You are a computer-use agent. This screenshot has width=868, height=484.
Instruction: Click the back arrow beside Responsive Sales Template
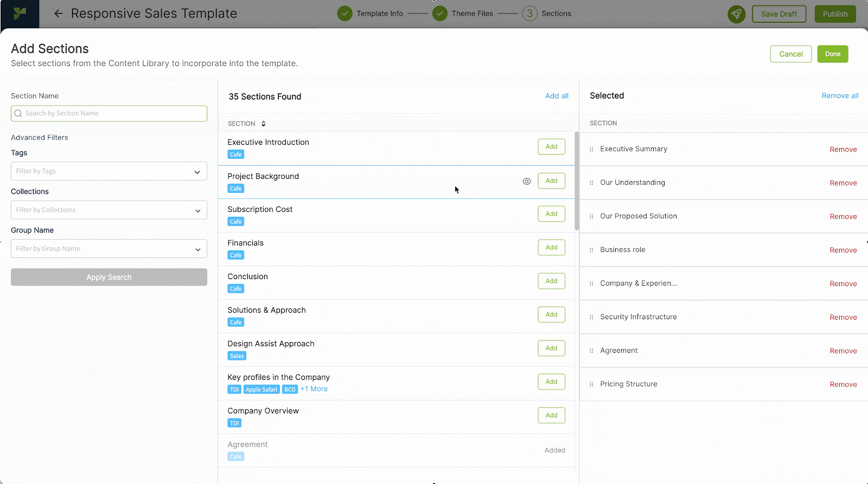(59, 14)
